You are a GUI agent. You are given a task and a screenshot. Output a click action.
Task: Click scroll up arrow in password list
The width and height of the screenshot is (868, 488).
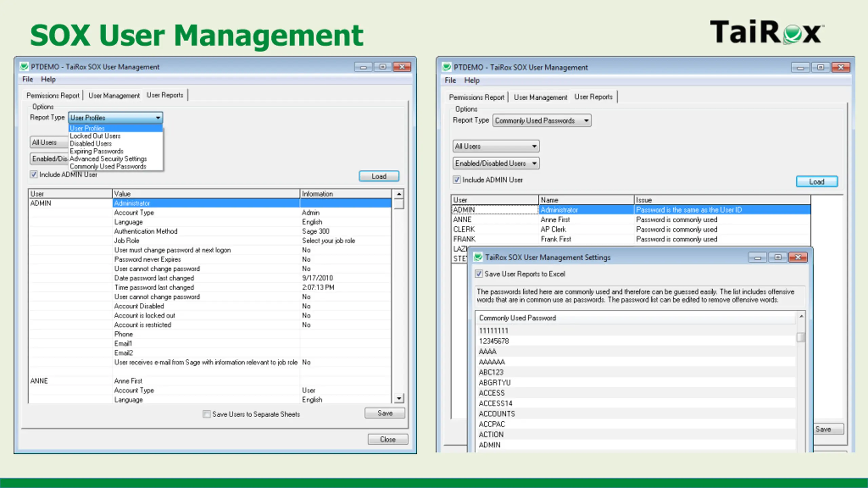(801, 316)
